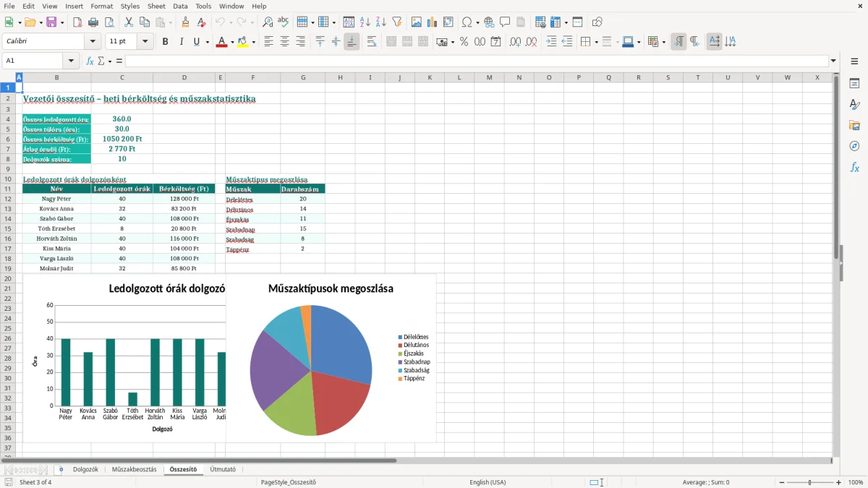Click the Spelling check abc icon
Viewport: 868px width, 488px height.
(x=284, y=22)
